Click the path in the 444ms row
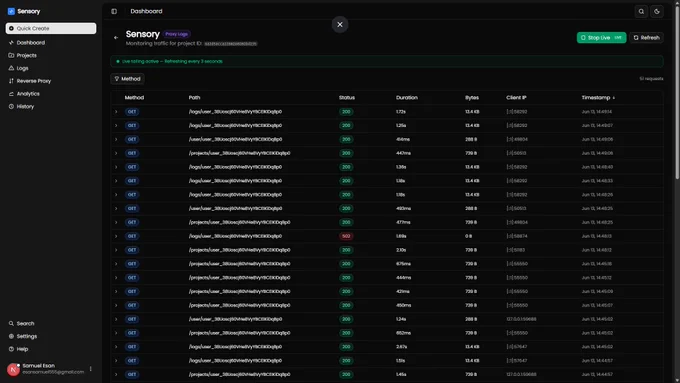680x383 pixels. [239, 278]
